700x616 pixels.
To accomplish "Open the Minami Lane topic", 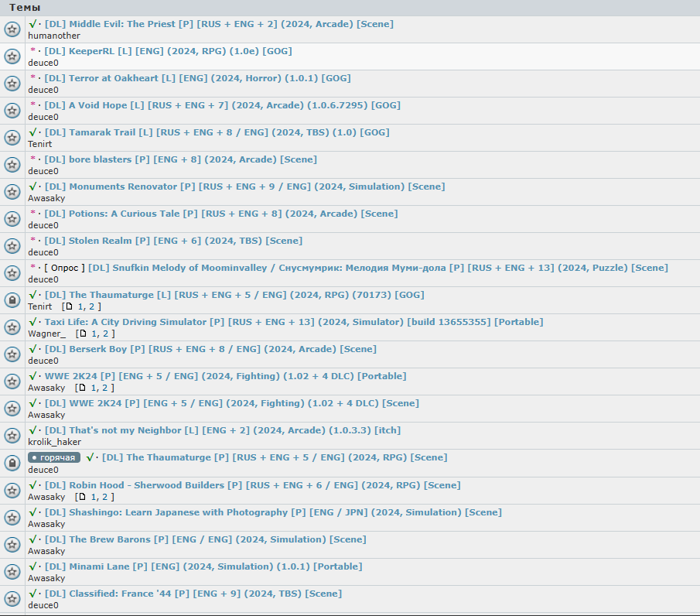I will coord(203,566).
